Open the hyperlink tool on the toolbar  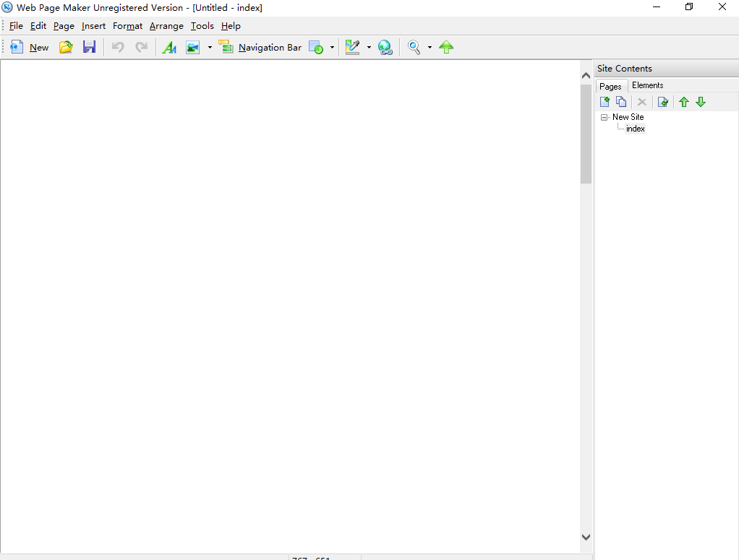point(385,47)
